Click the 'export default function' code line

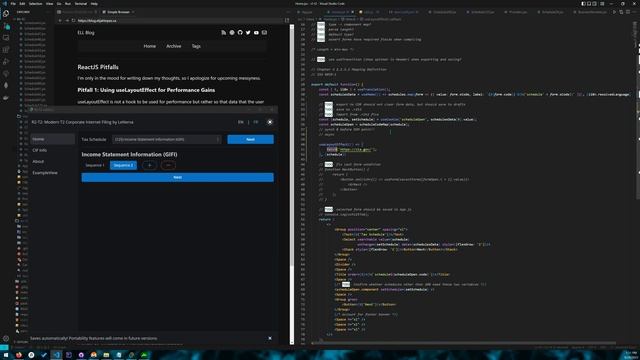click(337, 84)
